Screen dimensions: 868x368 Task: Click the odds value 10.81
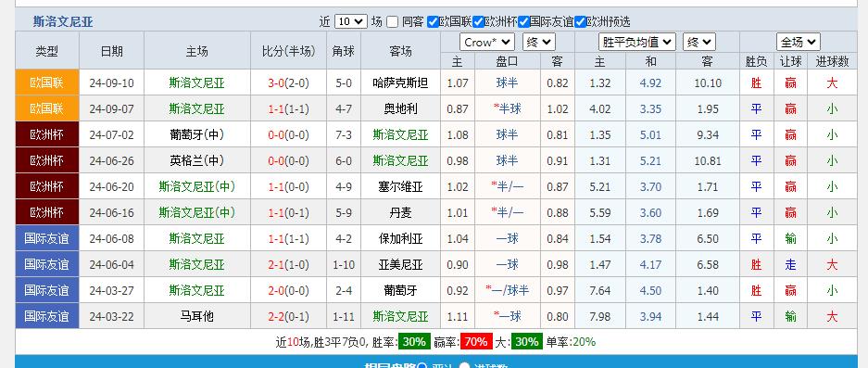click(708, 160)
